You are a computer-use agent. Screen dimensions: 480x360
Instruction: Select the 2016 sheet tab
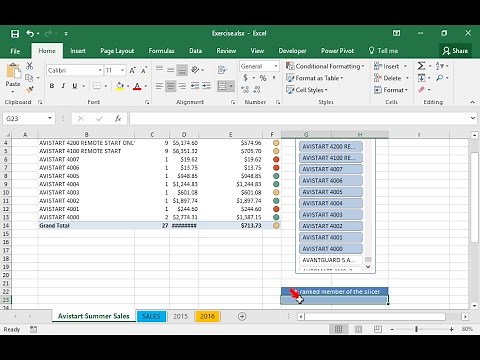(x=207, y=316)
